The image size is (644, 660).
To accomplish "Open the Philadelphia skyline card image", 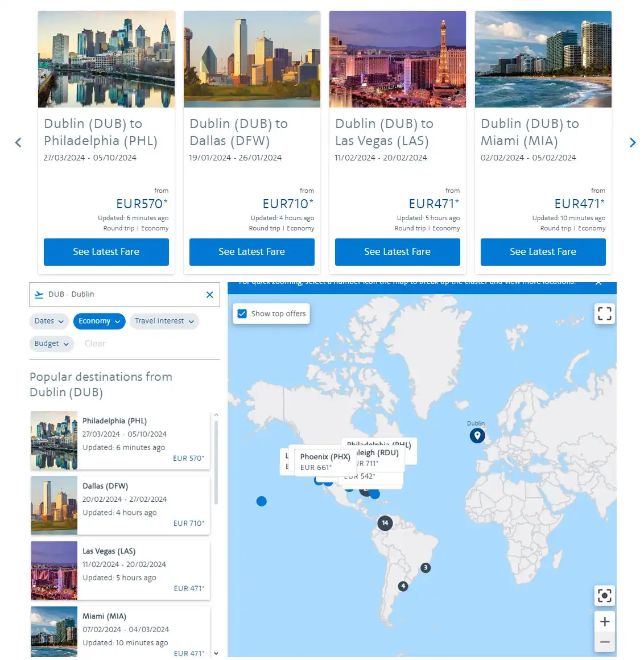I will (106, 59).
